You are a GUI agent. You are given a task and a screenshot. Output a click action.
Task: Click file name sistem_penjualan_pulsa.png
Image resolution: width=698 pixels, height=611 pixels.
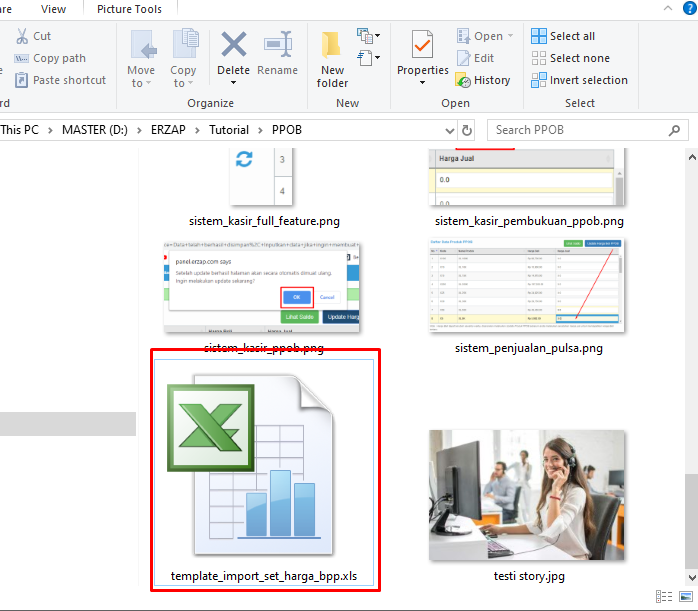click(529, 348)
